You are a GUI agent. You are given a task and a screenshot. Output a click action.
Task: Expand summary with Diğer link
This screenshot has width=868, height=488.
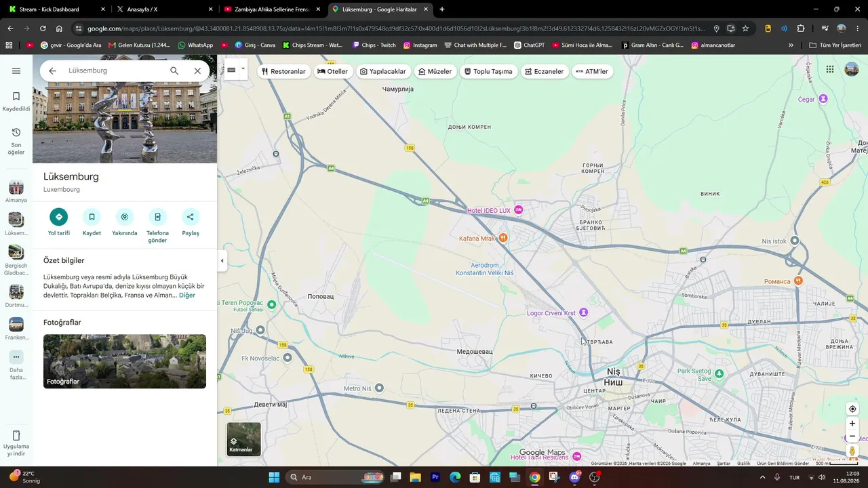(187, 296)
